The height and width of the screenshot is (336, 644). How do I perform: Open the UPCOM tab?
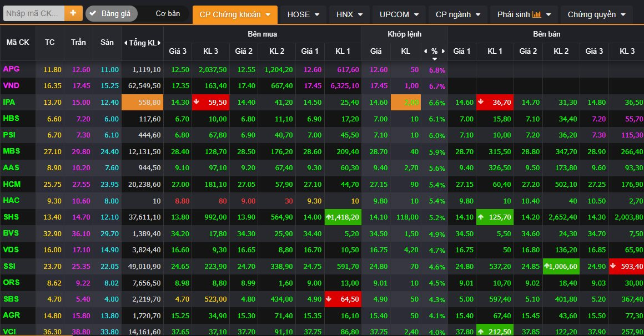tap(399, 14)
